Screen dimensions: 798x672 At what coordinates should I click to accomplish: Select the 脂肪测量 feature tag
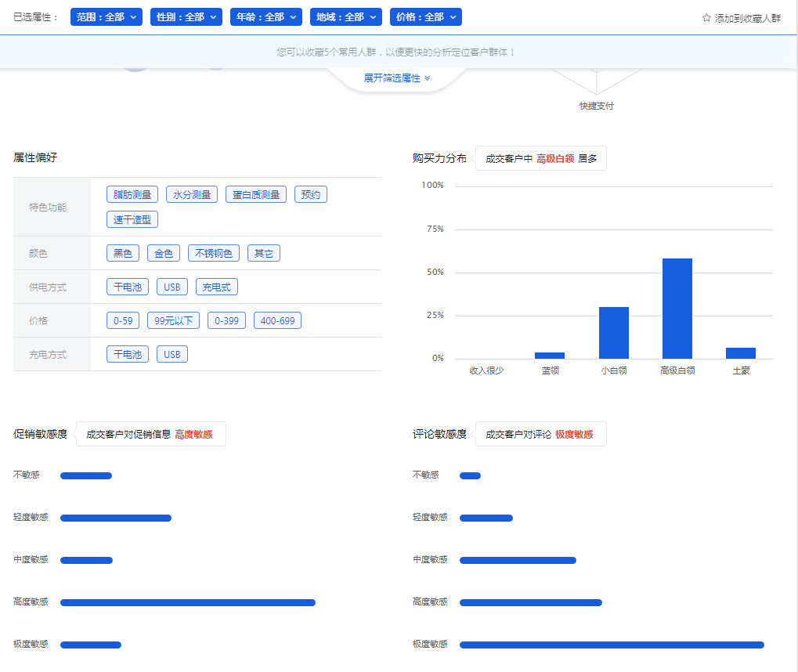coord(132,195)
